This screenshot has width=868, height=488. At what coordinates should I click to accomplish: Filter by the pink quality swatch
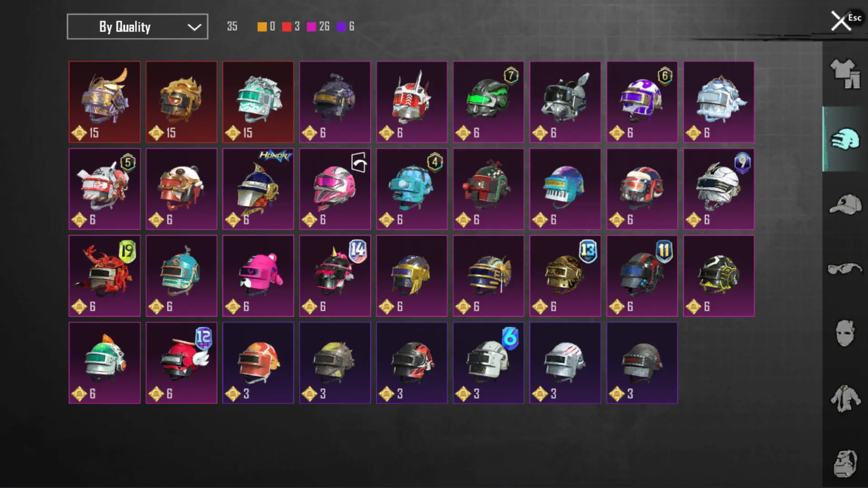[x=311, y=27]
